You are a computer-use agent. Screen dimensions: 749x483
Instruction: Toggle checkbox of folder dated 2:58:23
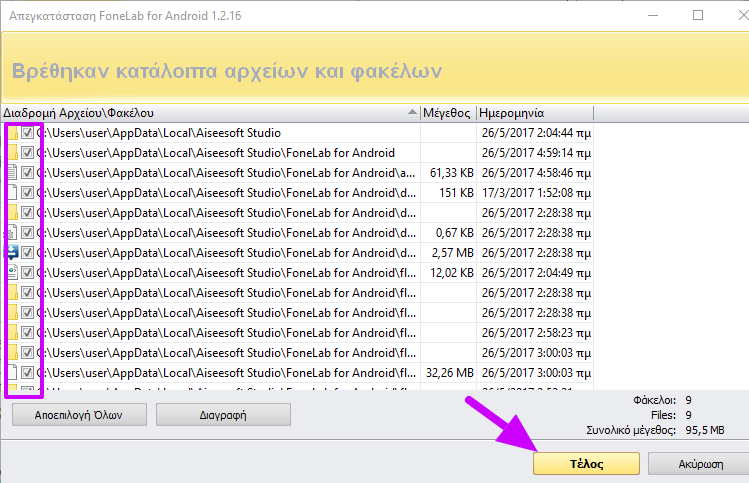pyautogui.click(x=27, y=333)
